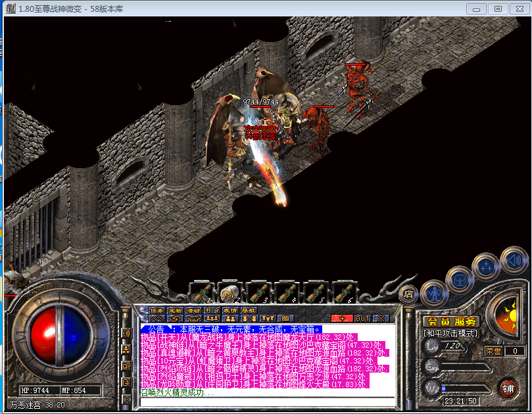
Task: Click the sun day-night indicator
Action: pos(507,316)
